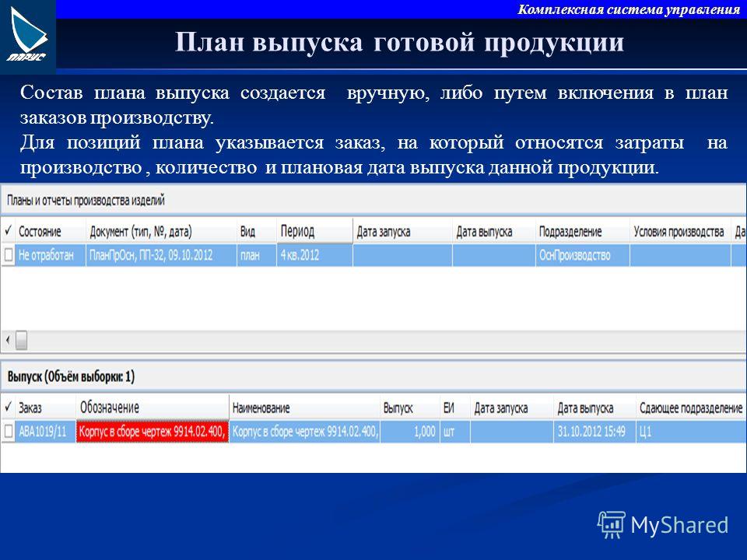The width and height of the screenshot is (747, 560).
Task: Select the order cell АВА1019/11
Action: (x=46, y=432)
